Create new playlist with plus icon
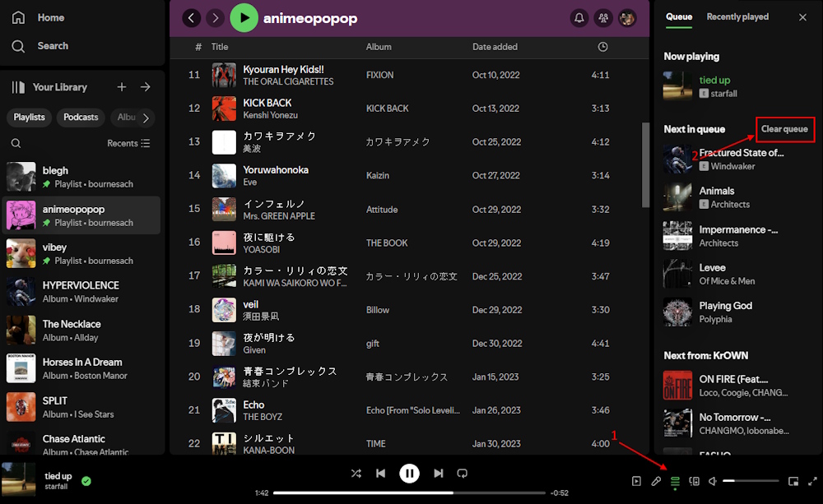The image size is (823, 504). (x=122, y=87)
